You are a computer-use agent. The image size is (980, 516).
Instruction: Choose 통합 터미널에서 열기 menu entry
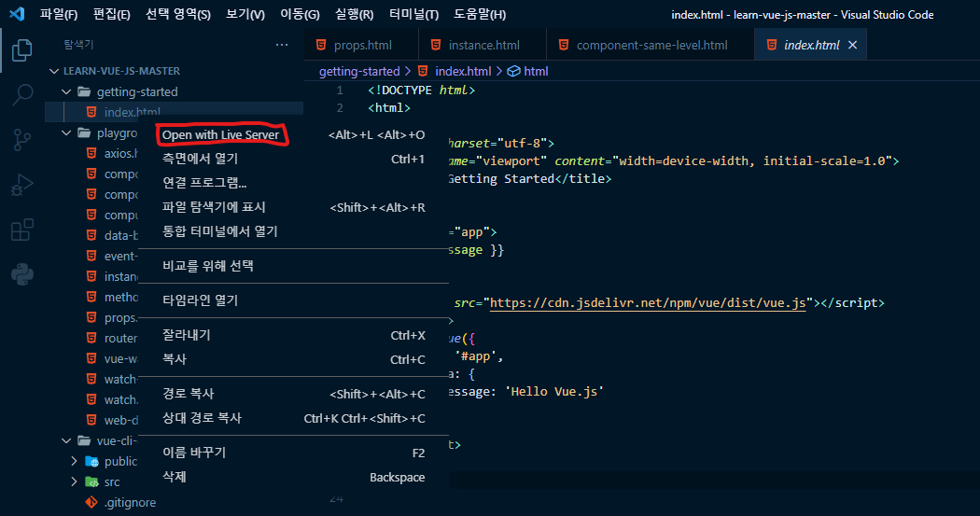click(x=293, y=231)
